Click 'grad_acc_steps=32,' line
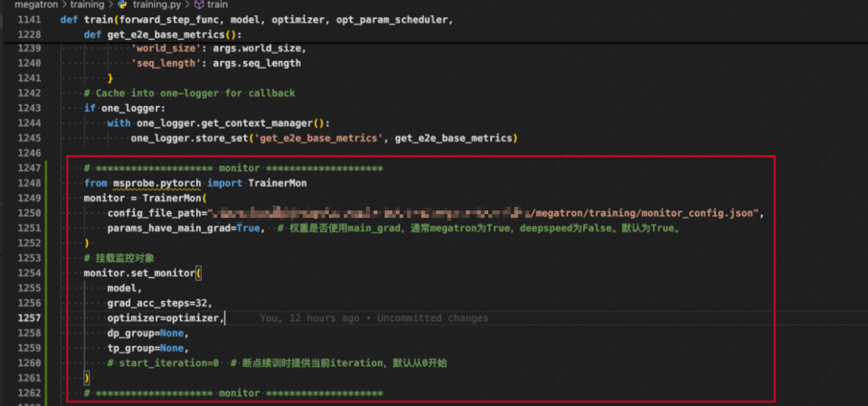This screenshot has height=406, width=868. pyautogui.click(x=160, y=303)
